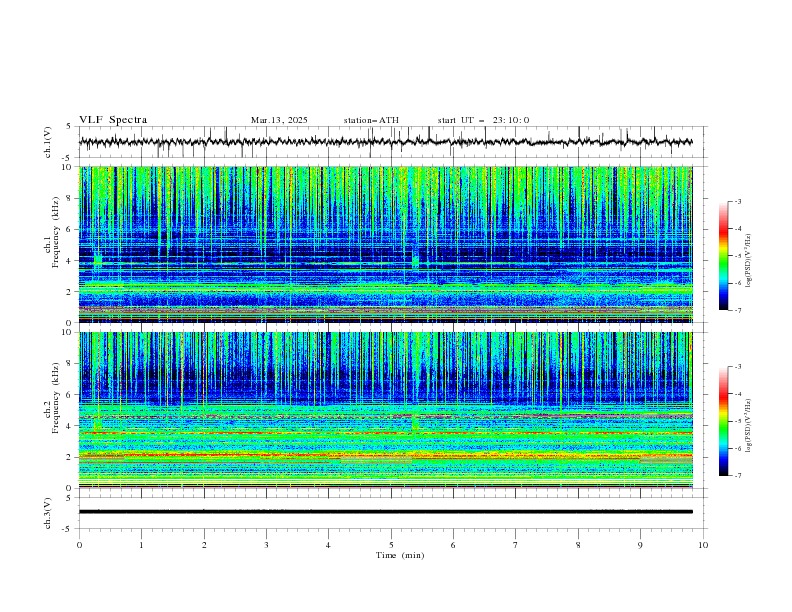Click time axis tick label "7"

click(x=516, y=545)
